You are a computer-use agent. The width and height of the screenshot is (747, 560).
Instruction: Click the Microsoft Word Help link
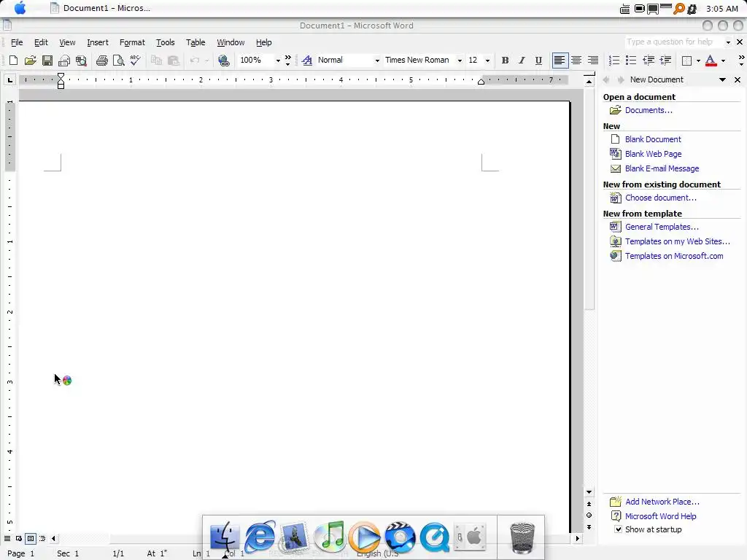pos(660,516)
